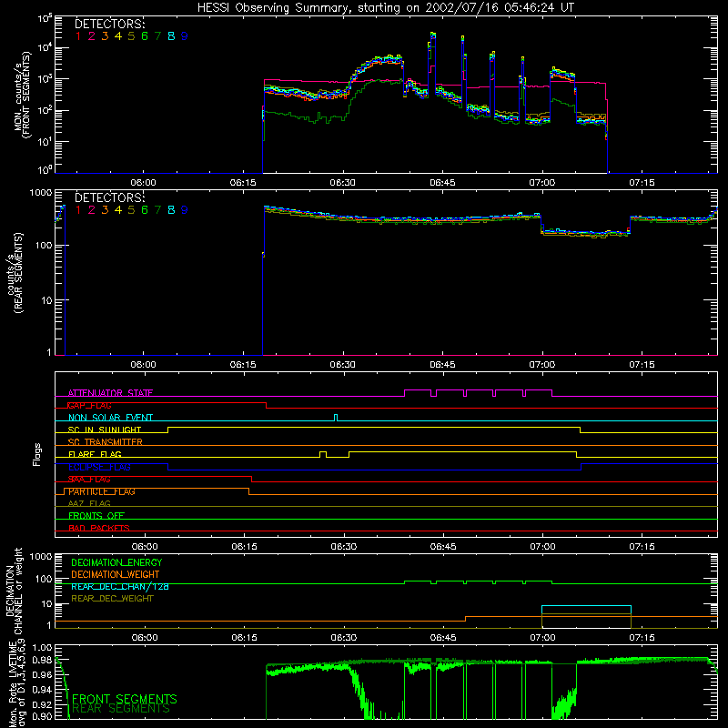Click the DECIMATION_ENERGY legend entry
728x728 pixels.
tap(116, 562)
